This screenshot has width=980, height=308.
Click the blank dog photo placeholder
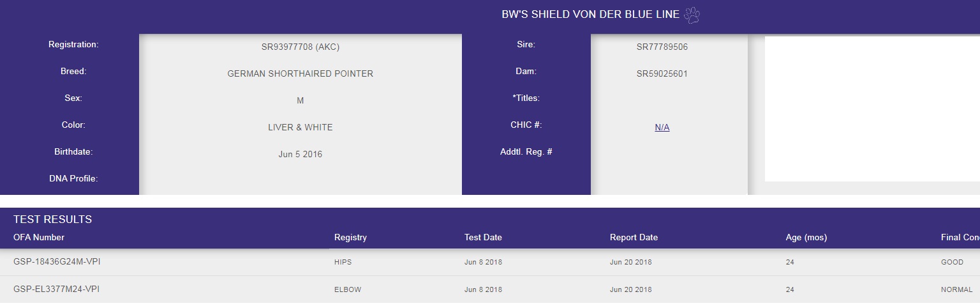pyautogui.click(x=872, y=109)
